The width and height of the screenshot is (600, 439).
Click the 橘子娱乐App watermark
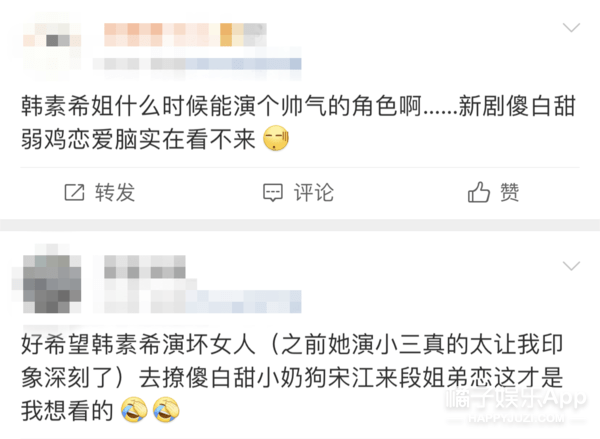(516, 405)
